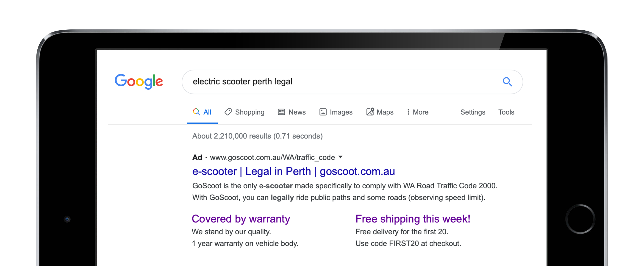The image size is (644, 266).
Task: Click the News newspaper icon
Action: pyautogui.click(x=281, y=112)
